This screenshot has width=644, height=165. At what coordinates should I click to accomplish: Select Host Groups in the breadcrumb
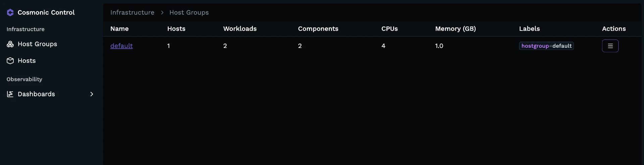click(189, 12)
